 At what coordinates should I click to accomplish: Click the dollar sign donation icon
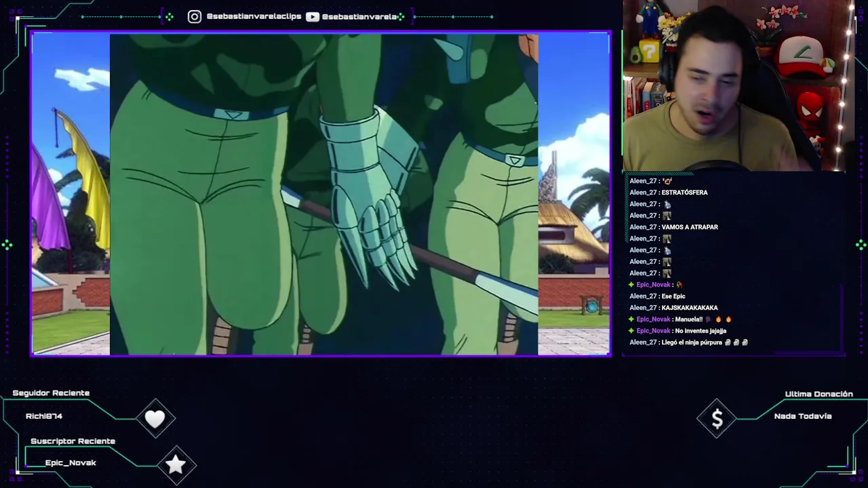pos(717,420)
